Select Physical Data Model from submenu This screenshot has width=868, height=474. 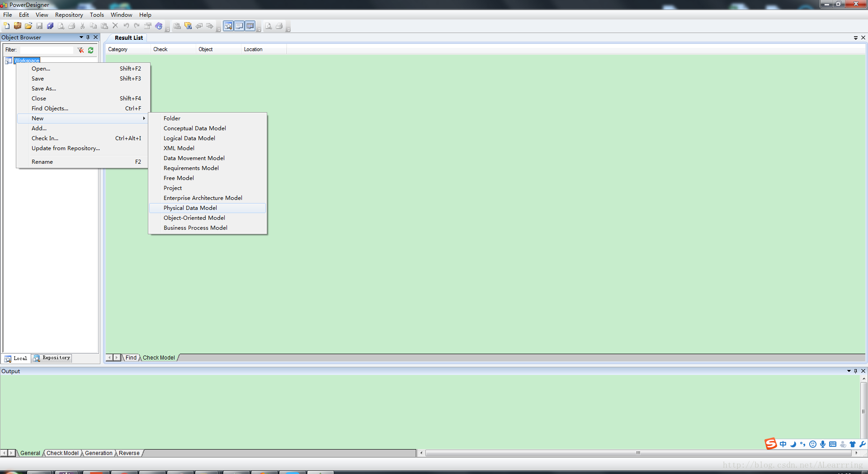tap(208, 208)
